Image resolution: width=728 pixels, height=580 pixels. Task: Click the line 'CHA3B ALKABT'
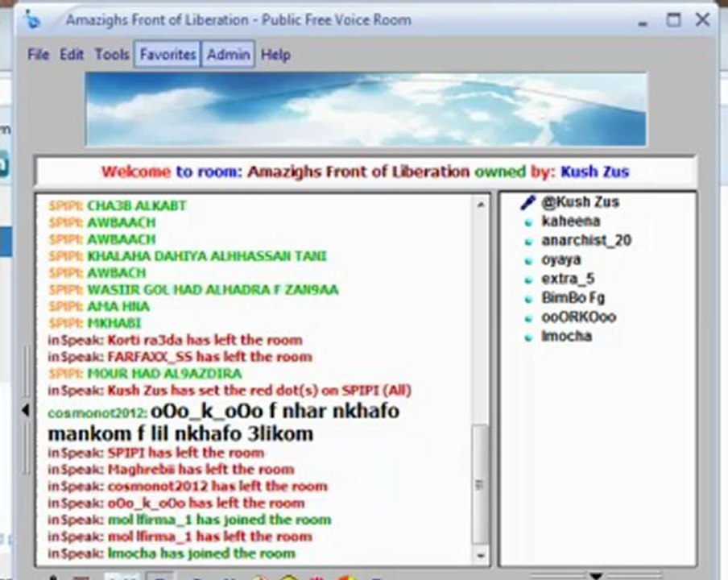117,205
